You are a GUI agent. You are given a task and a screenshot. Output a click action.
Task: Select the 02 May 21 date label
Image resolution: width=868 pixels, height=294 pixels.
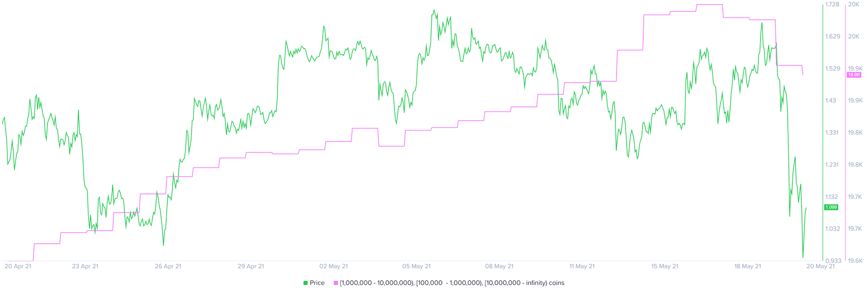tap(333, 266)
